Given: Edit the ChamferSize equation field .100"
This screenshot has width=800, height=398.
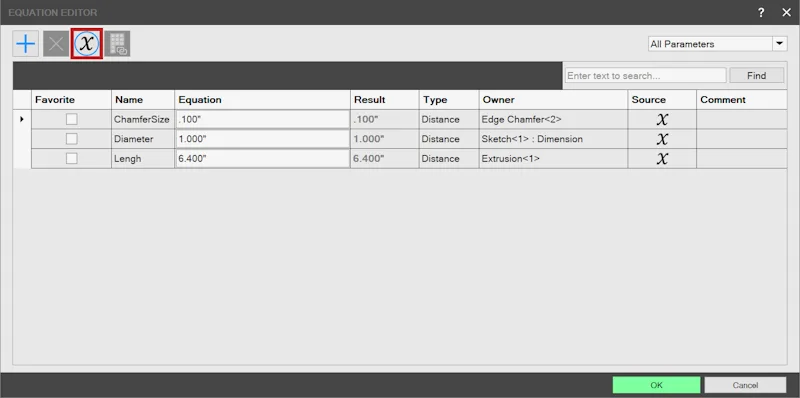Looking at the screenshot, I should (263, 119).
